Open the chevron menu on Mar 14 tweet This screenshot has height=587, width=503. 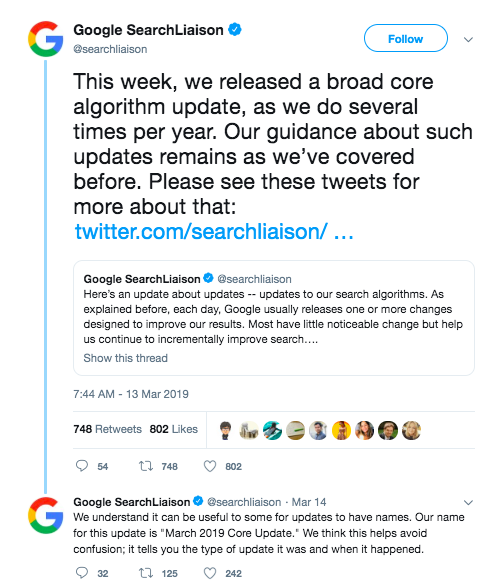coord(468,502)
